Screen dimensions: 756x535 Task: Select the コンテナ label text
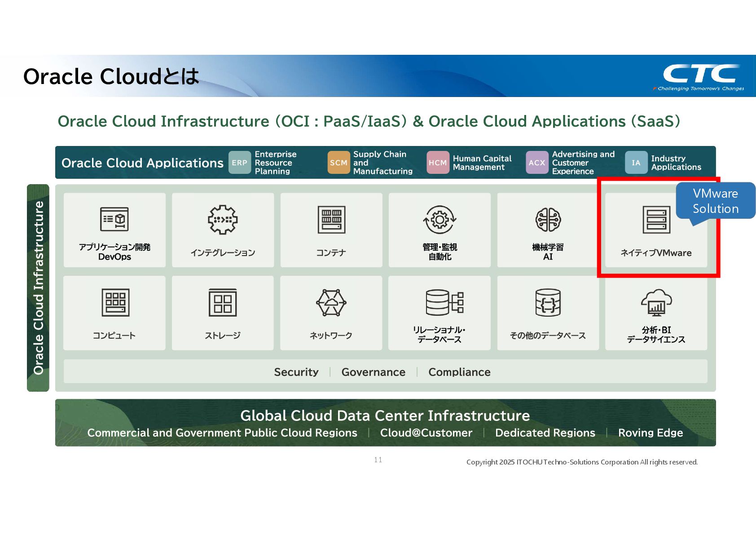[331, 252]
